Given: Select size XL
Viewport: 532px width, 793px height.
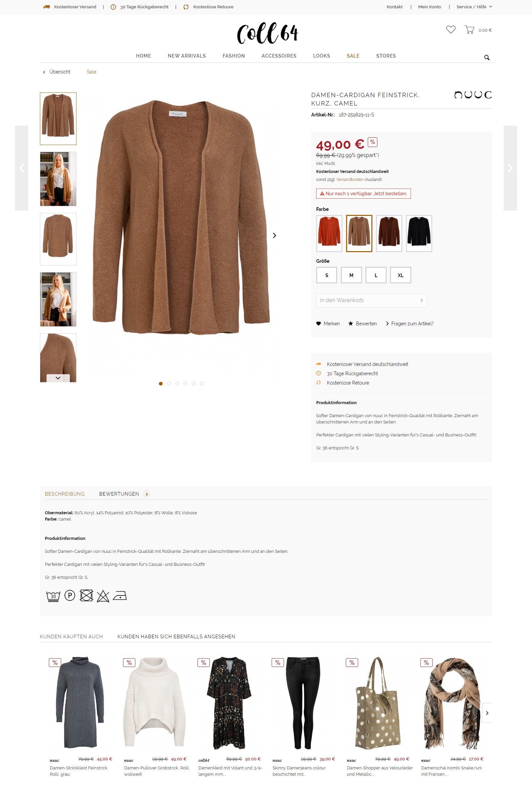Looking at the screenshot, I should tap(400, 275).
